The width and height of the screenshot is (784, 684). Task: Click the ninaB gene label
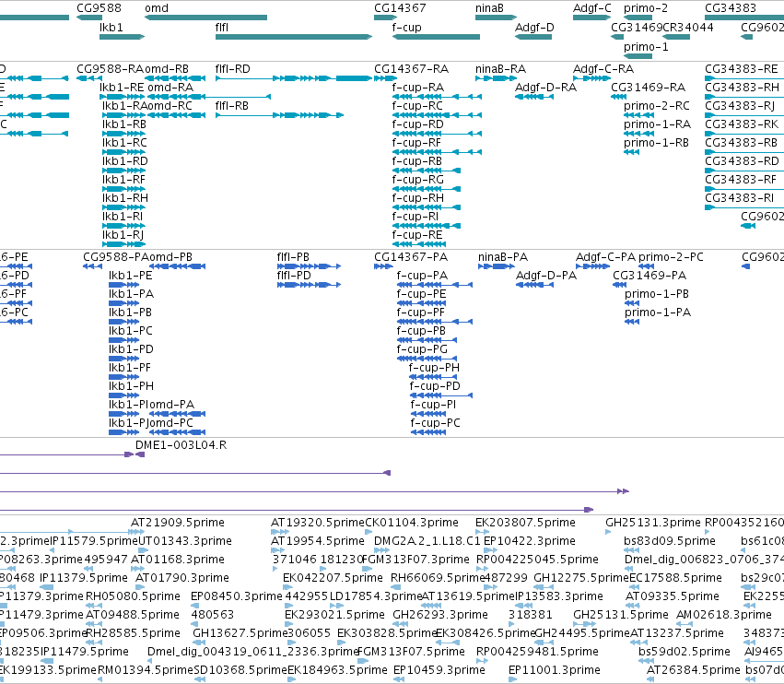(x=489, y=8)
